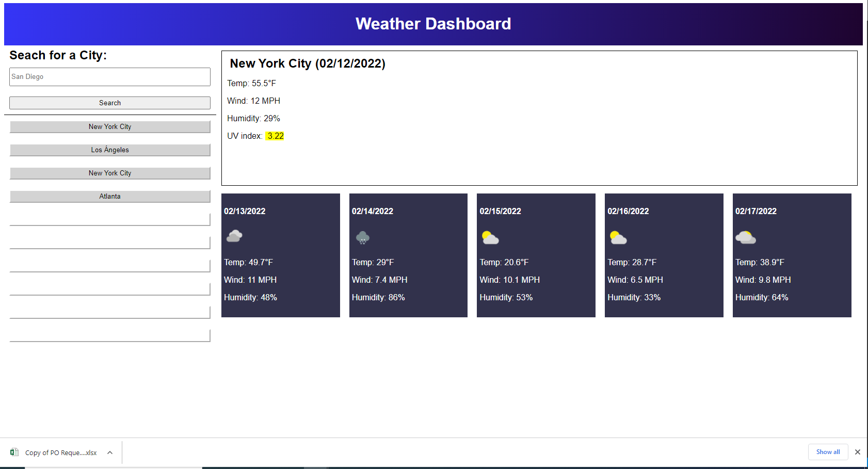Click Temp: 28.7°F in forecast
The image size is (868, 469).
point(632,262)
